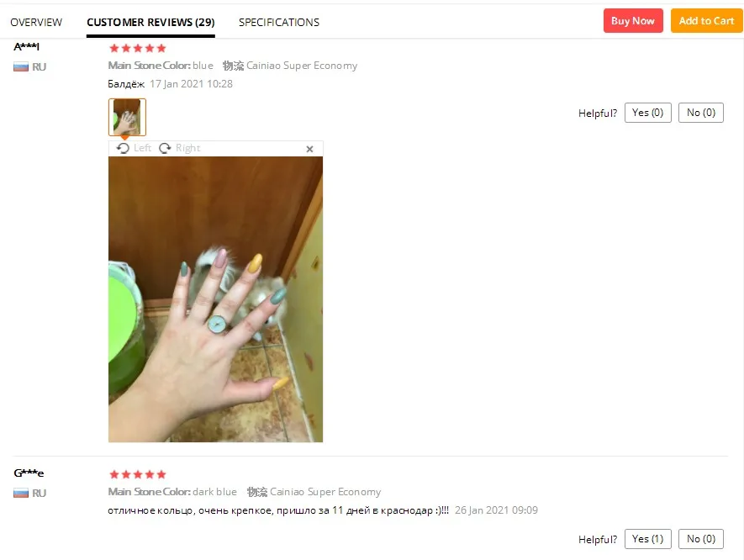Open the Specifications tab
This screenshot has width=744, height=560.
[279, 23]
